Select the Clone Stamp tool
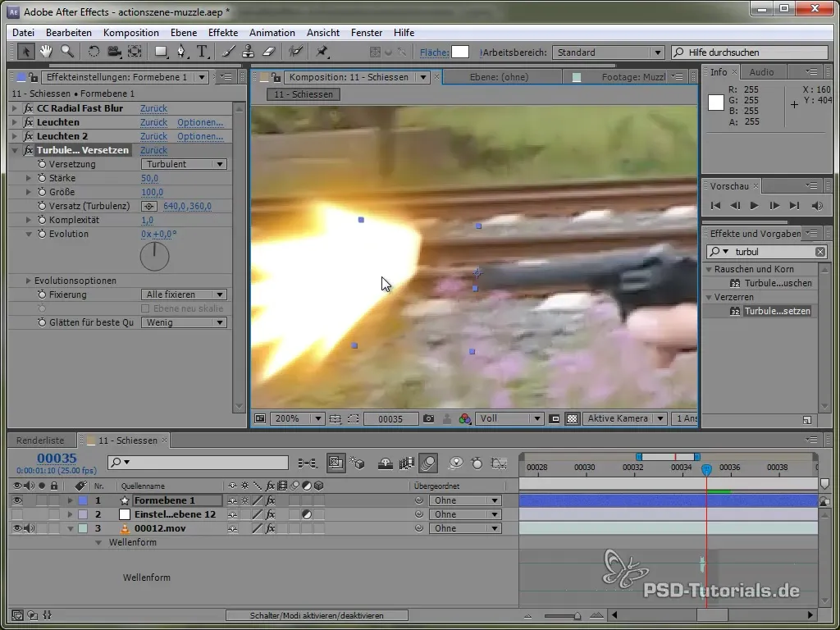840x630 pixels. [248, 52]
